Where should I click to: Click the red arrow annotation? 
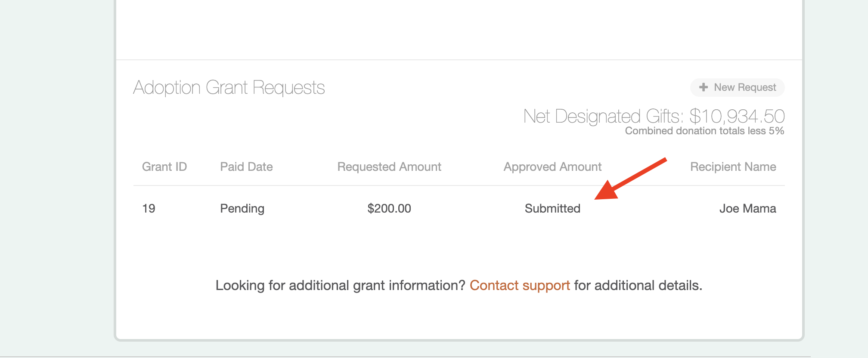coord(631,179)
